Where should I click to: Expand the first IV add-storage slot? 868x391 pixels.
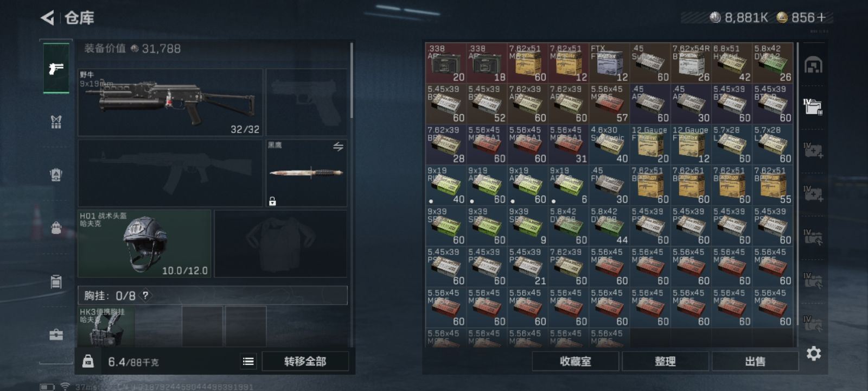click(x=813, y=150)
